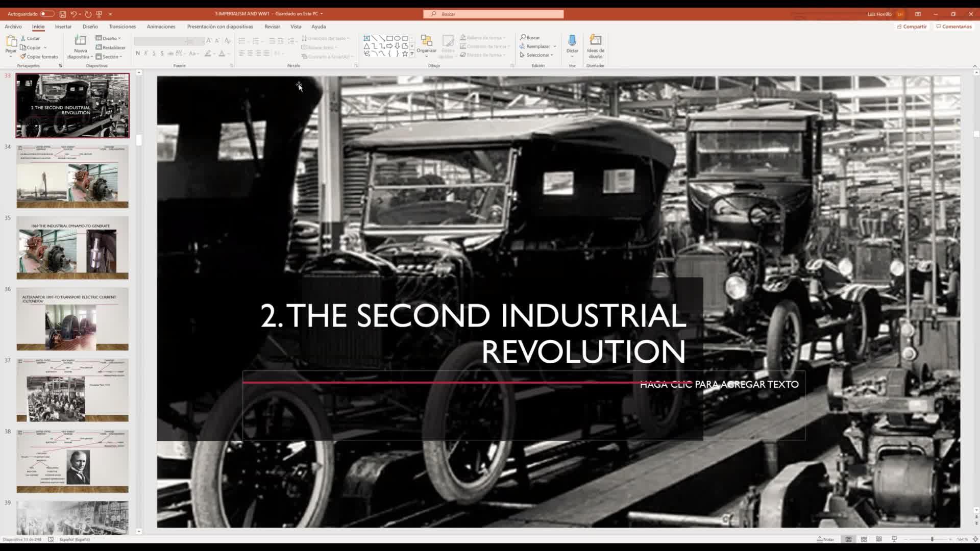Toggle Notas pane in status bar
980x551 pixels.
pyautogui.click(x=825, y=539)
